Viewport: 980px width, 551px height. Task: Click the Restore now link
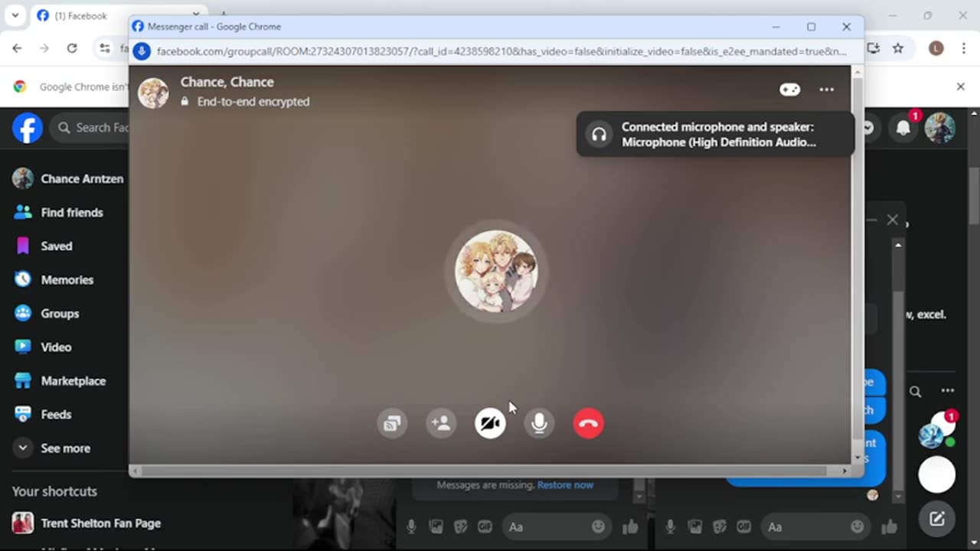tap(565, 484)
